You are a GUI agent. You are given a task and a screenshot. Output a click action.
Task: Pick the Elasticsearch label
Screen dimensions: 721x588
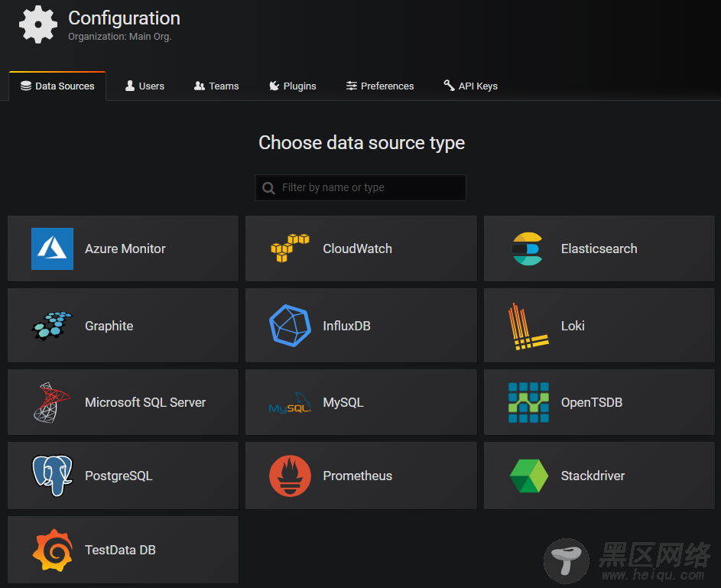tap(599, 249)
